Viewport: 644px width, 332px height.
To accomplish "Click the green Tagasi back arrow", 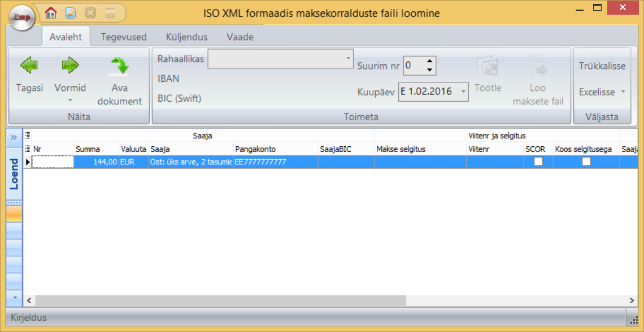I will pyautogui.click(x=29, y=66).
